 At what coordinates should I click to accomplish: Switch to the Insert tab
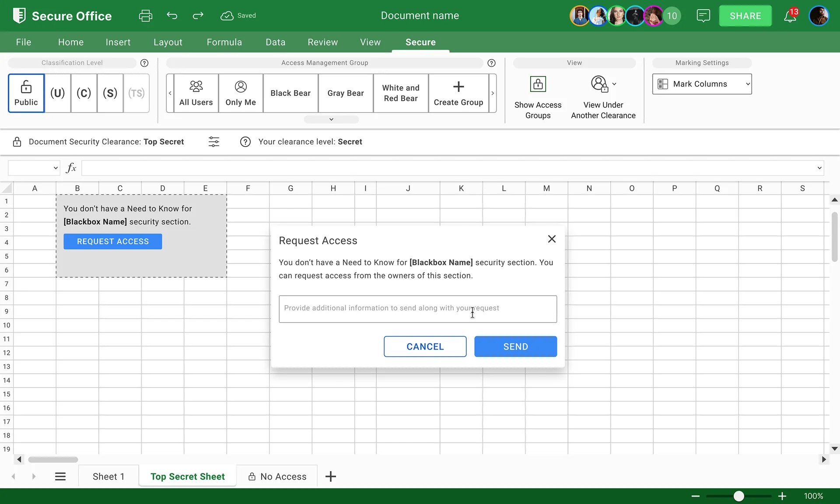click(x=118, y=42)
